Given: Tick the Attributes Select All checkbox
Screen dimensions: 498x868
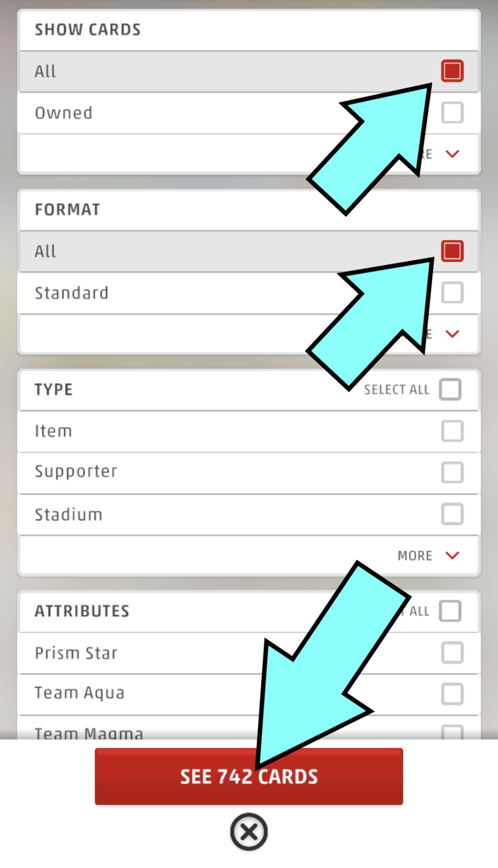Looking at the screenshot, I should (450, 611).
